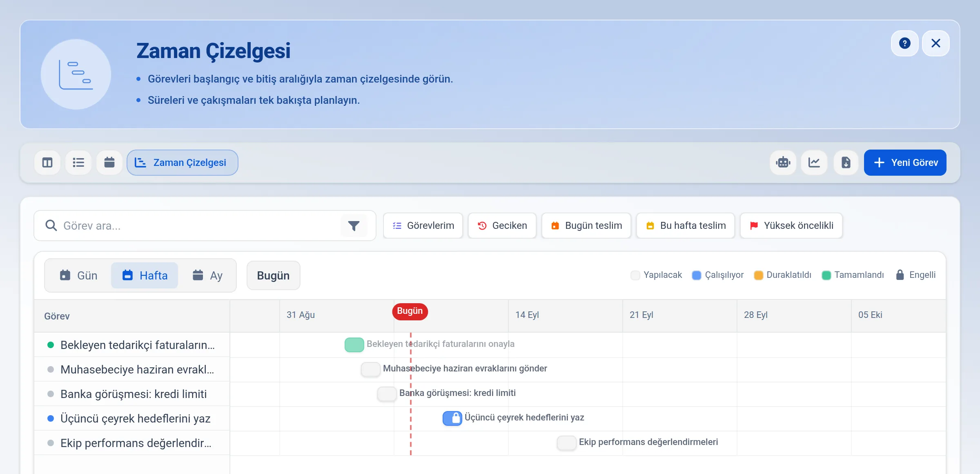This screenshot has height=474, width=980.
Task: Jump to today with Bugün button
Action: 273,275
